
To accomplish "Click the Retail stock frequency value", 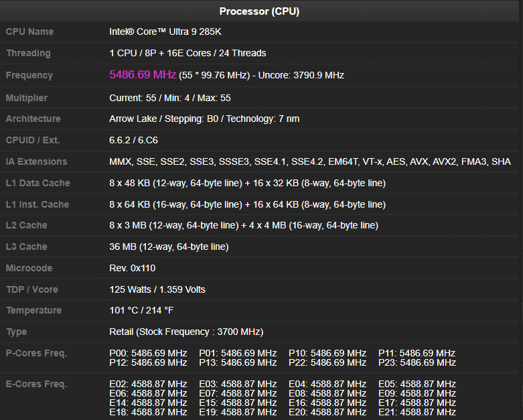I will click(186, 332).
